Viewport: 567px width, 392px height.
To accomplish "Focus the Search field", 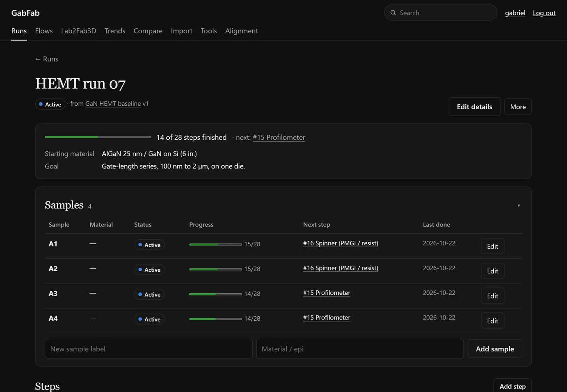I will pyautogui.click(x=441, y=13).
